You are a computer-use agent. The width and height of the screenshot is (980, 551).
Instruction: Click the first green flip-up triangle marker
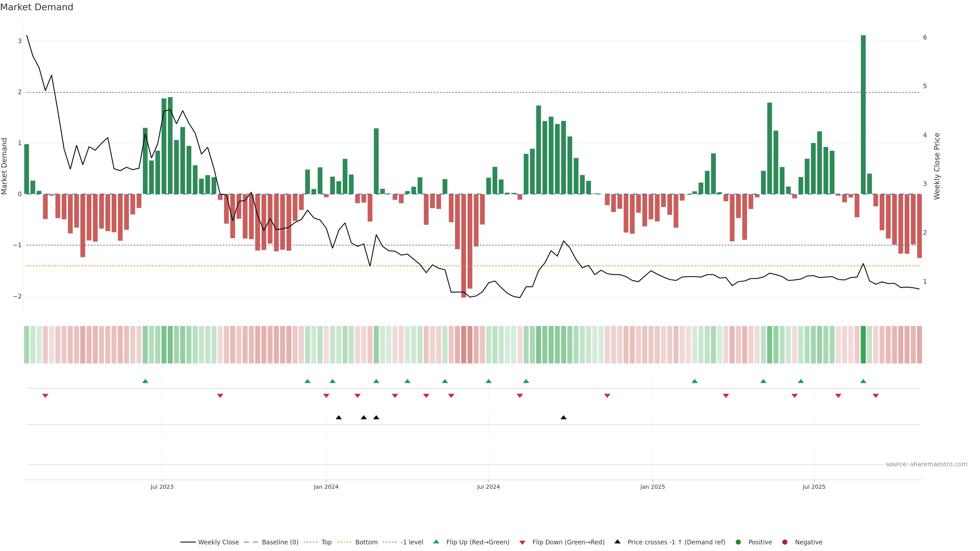click(x=145, y=381)
